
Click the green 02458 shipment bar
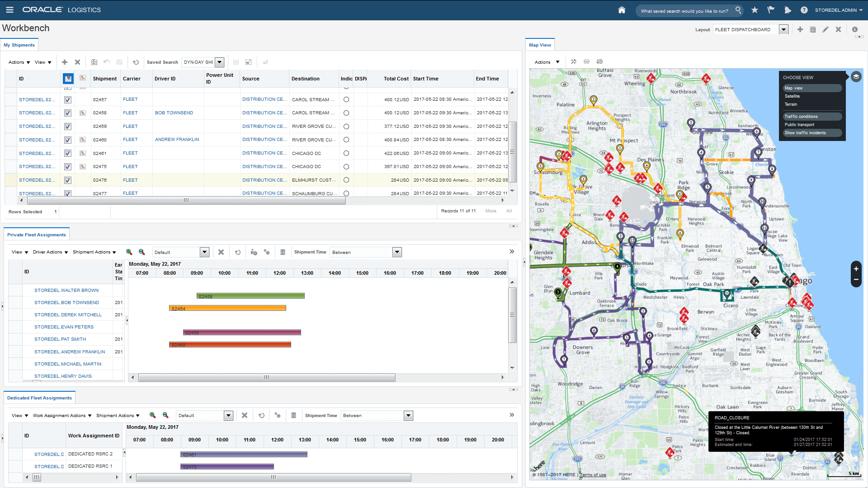pyautogui.click(x=250, y=296)
